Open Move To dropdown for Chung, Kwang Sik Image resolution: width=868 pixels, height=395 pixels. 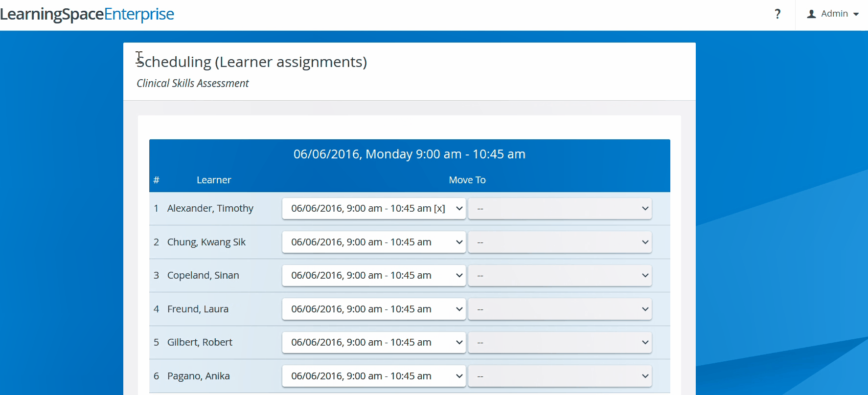click(x=560, y=242)
